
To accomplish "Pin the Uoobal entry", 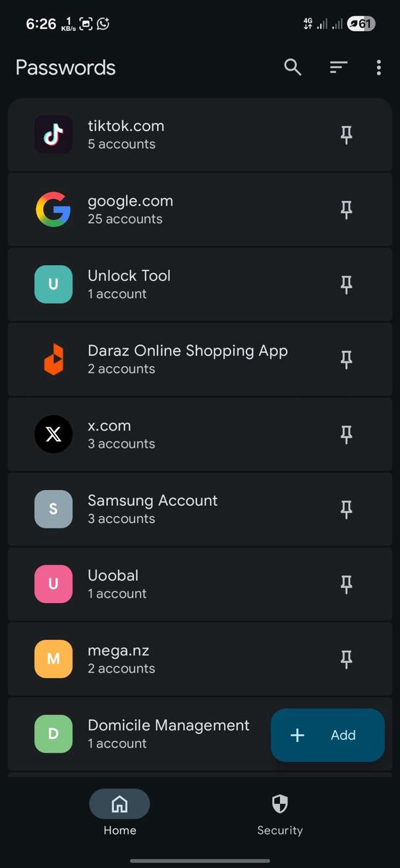I will (346, 584).
